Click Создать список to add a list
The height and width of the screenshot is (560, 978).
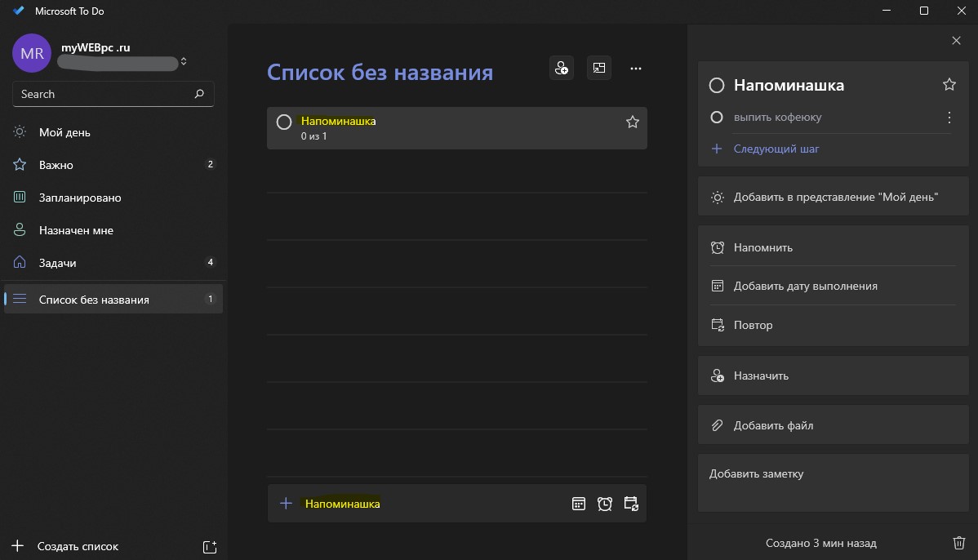point(78,546)
